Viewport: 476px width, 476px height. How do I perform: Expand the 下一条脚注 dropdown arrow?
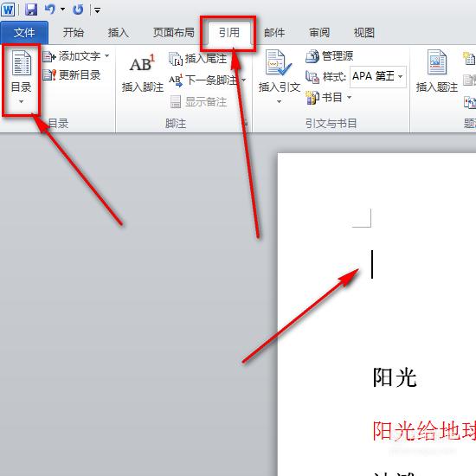(243, 80)
